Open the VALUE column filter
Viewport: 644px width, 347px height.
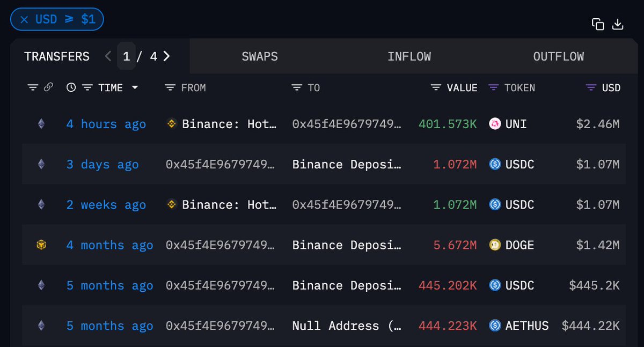coord(436,87)
